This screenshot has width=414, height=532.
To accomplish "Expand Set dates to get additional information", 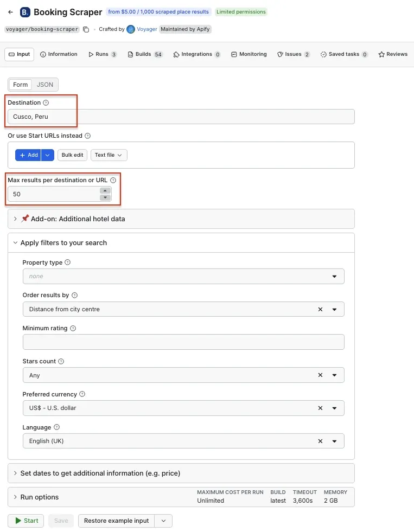I will pos(181,473).
